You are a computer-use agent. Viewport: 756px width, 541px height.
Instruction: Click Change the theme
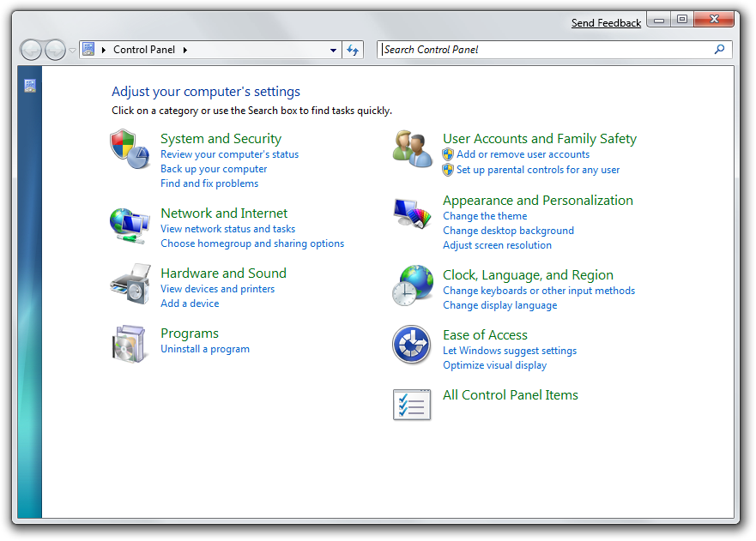(485, 216)
